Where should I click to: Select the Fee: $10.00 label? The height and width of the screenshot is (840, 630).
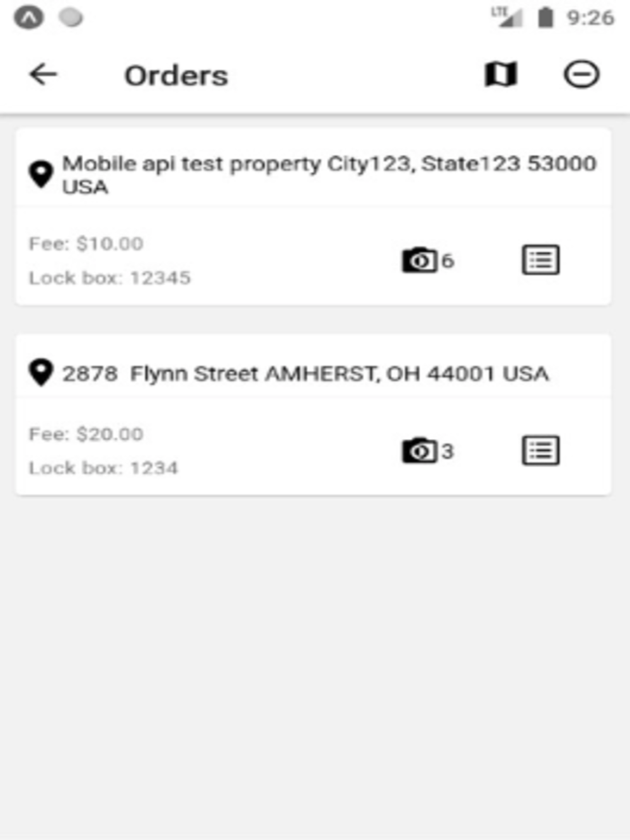[x=86, y=244]
